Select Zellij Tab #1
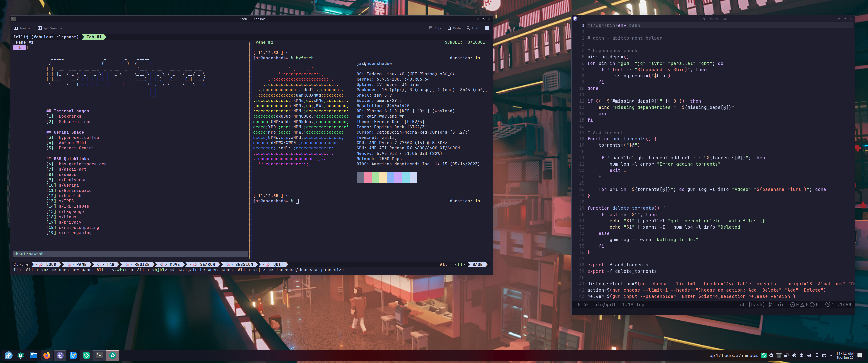This screenshot has width=868, height=363. [94, 37]
